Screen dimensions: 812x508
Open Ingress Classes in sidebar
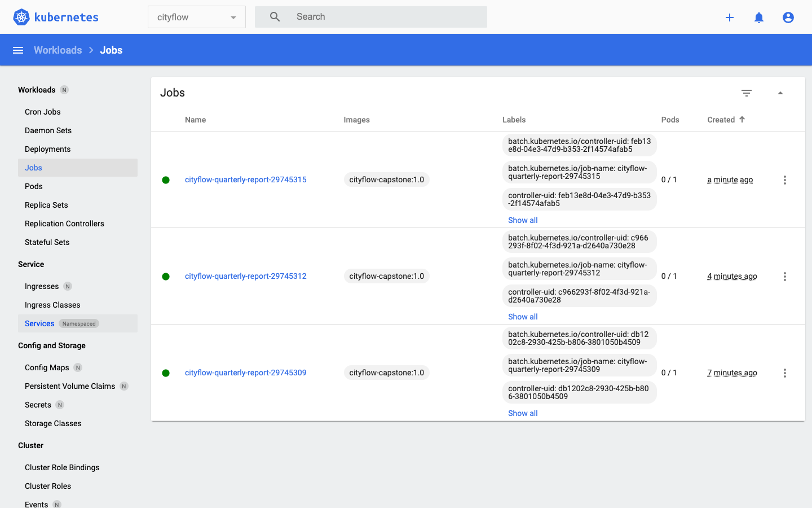(52, 305)
